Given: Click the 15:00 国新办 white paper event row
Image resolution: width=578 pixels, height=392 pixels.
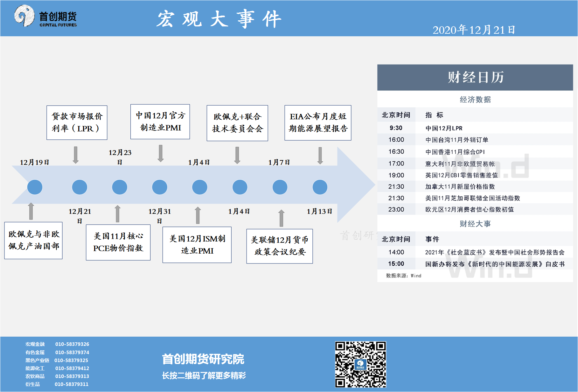Looking at the screenshot, I should pyautogui.click(x=475, y=264).
